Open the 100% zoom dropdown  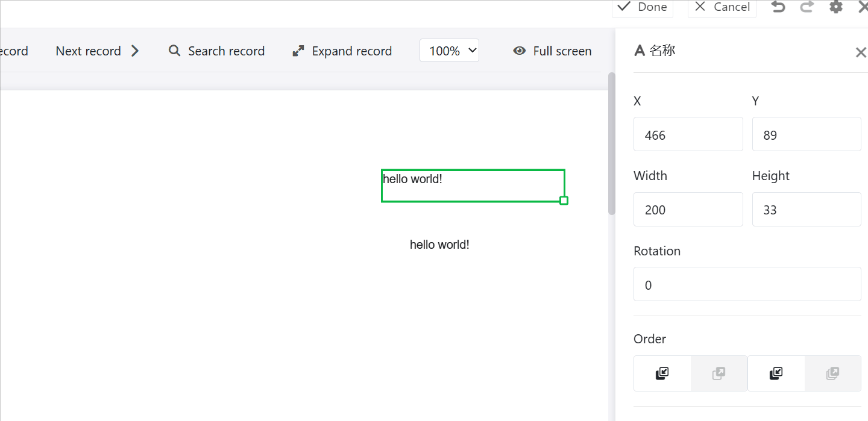(x=449, y=51)
